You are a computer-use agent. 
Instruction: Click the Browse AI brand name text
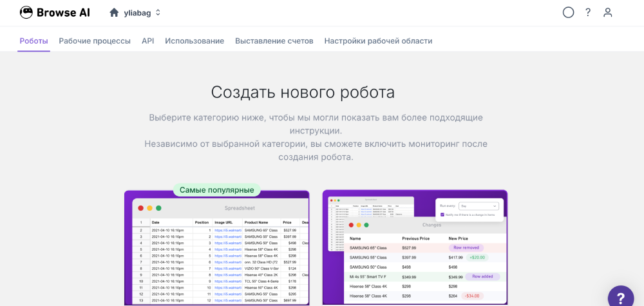[x=63, y=13]
